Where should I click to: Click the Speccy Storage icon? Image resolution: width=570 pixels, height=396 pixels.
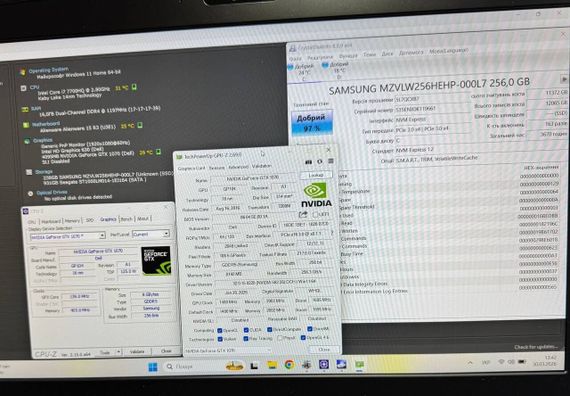click(29, 172)
